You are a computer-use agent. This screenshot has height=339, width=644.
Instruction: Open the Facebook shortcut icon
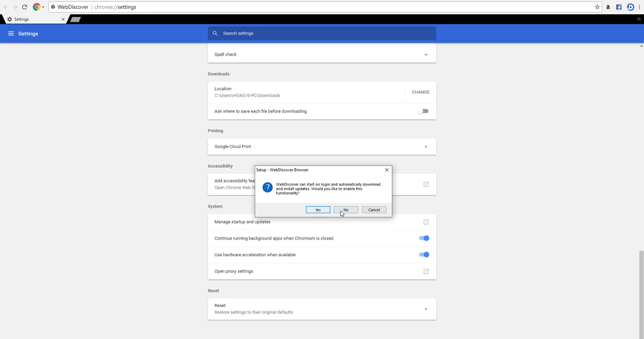(x=619, y=7)
